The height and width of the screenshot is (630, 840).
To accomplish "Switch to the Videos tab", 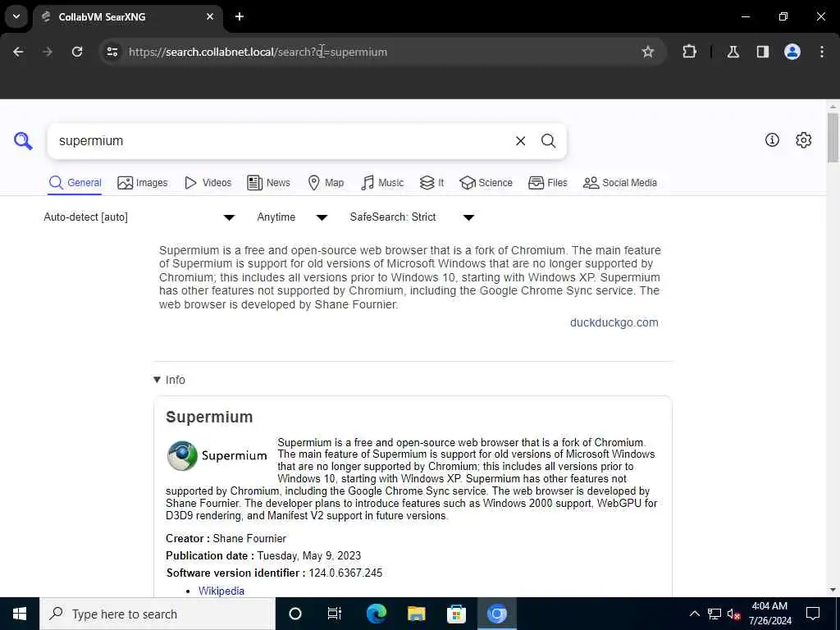I will click(208, 183).
